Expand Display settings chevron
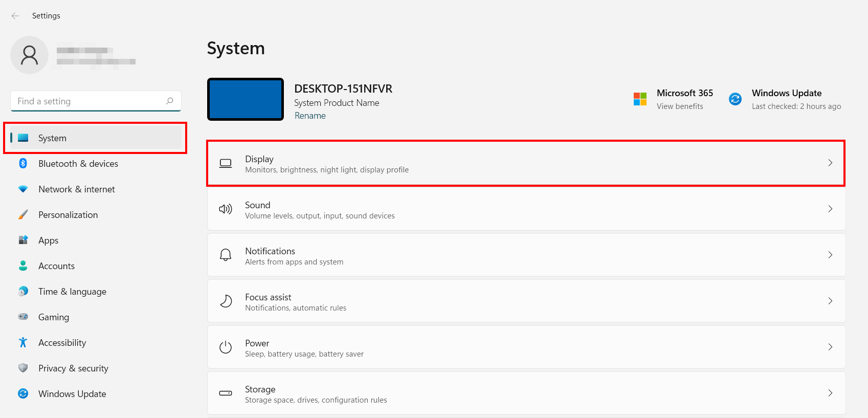 tap(830, 163)
